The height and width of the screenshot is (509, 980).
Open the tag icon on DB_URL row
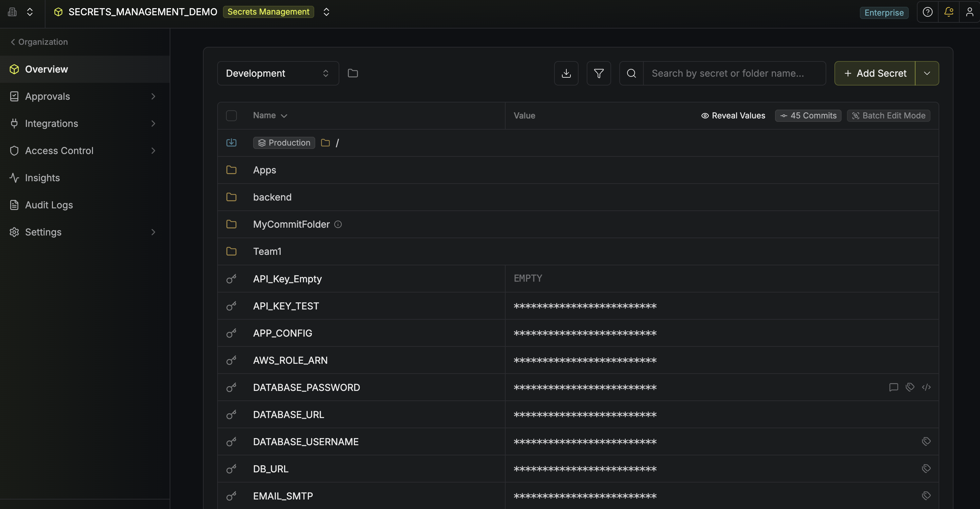point(926,469)
